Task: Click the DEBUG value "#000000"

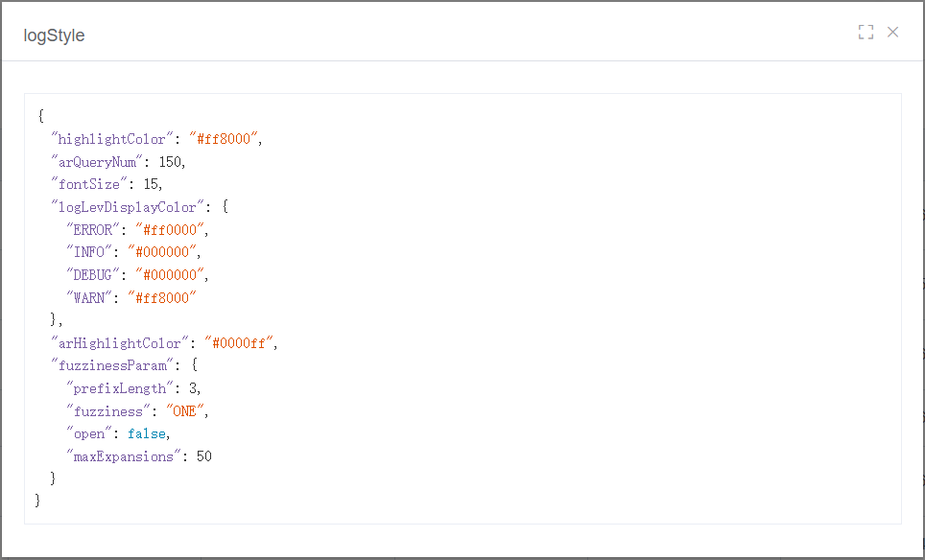Action: click(x=170, y=275)
